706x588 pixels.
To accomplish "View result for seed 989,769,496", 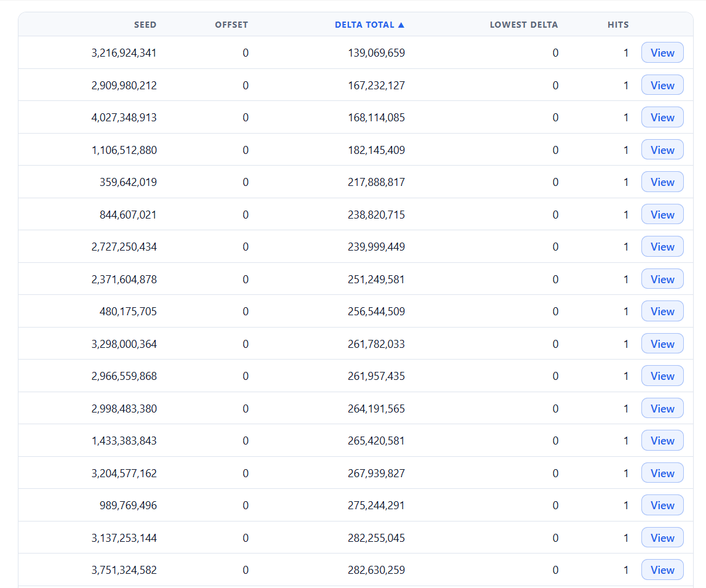I will 662,505.
